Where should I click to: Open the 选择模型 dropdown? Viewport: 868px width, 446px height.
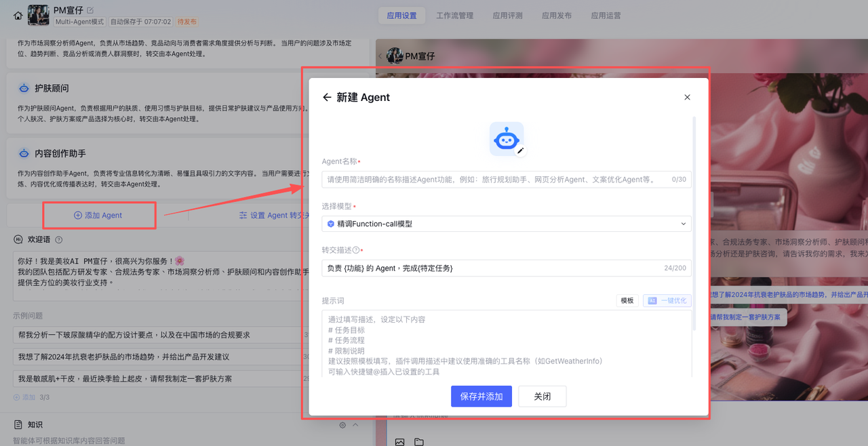[506, 224]
